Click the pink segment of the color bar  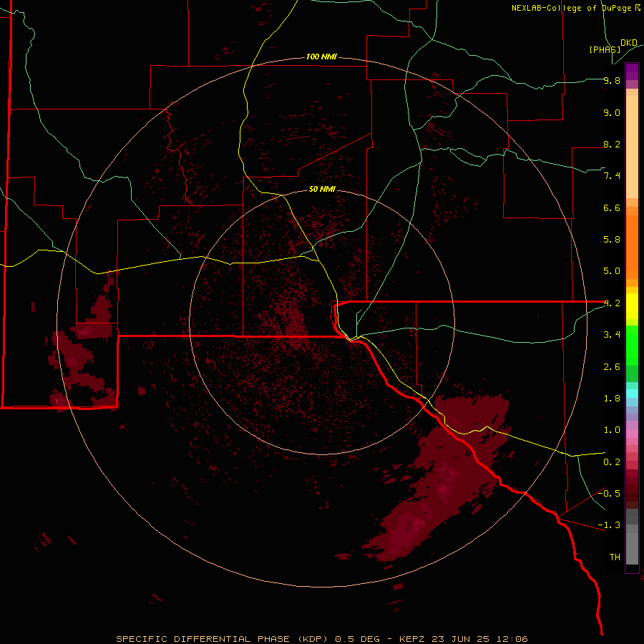tap(632, 434)
